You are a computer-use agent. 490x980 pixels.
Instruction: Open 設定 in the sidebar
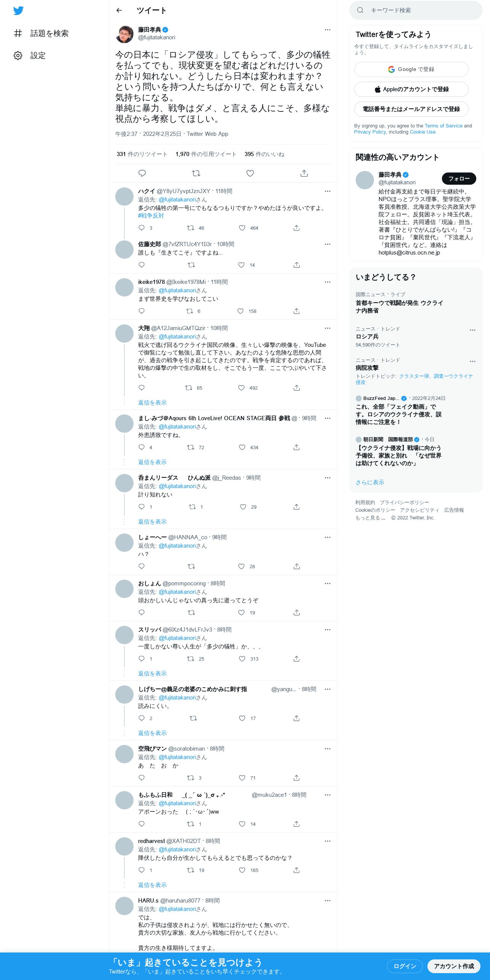(x=30, y=56)
